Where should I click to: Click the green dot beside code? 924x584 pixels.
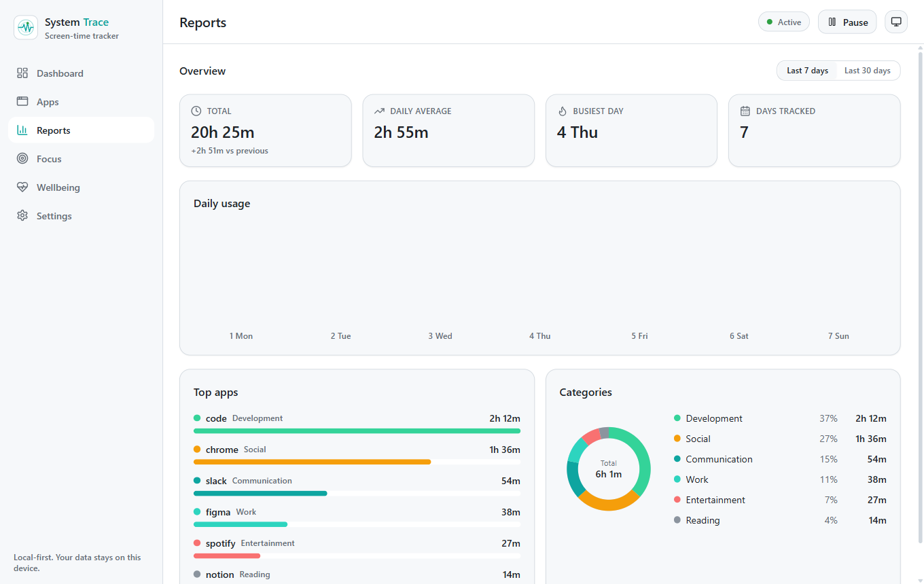pyautogui.click(x=197, y=418)
